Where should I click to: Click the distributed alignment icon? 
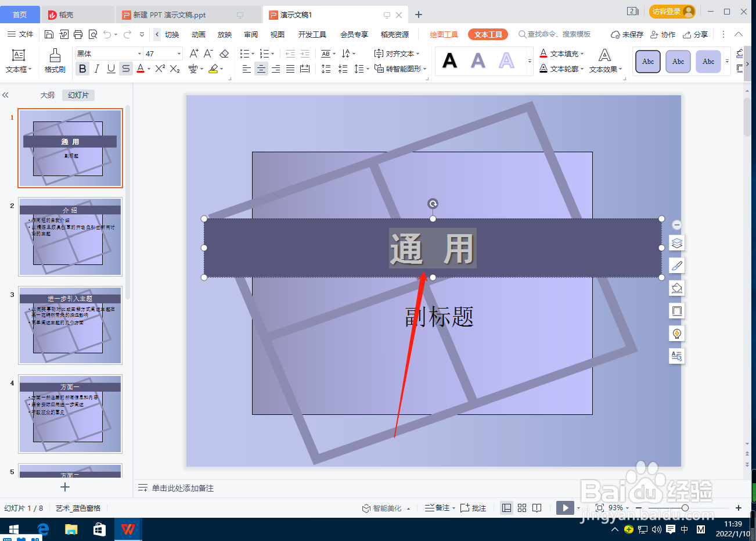[305, 69]
